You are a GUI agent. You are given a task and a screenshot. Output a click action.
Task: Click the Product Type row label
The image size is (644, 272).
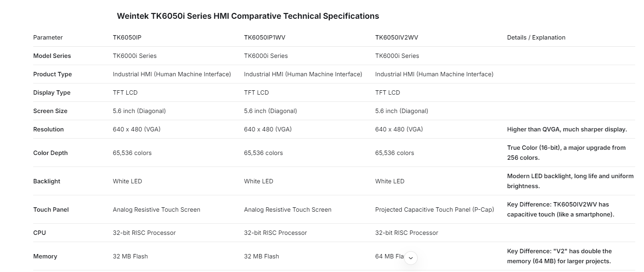coord(52,74)
